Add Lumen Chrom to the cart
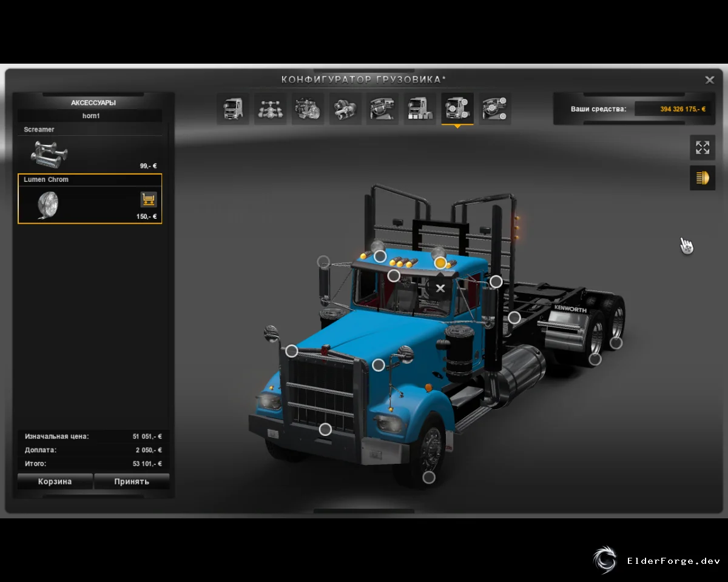Screen dimensions: 728x582 tap(149, 199)
